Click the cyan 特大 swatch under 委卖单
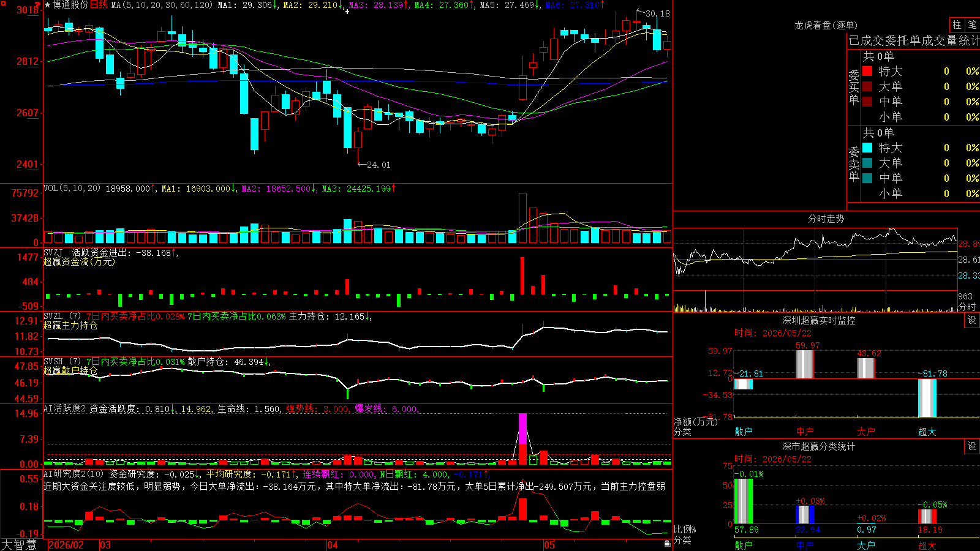This screenshot has width=980, height=551. 867,148
